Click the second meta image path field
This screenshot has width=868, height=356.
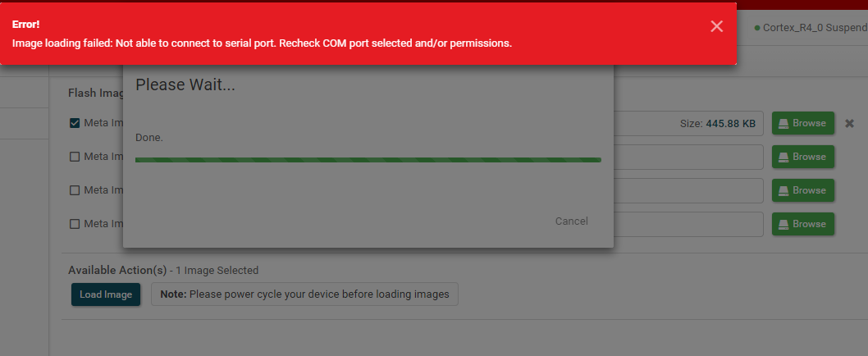pos(688,157)
